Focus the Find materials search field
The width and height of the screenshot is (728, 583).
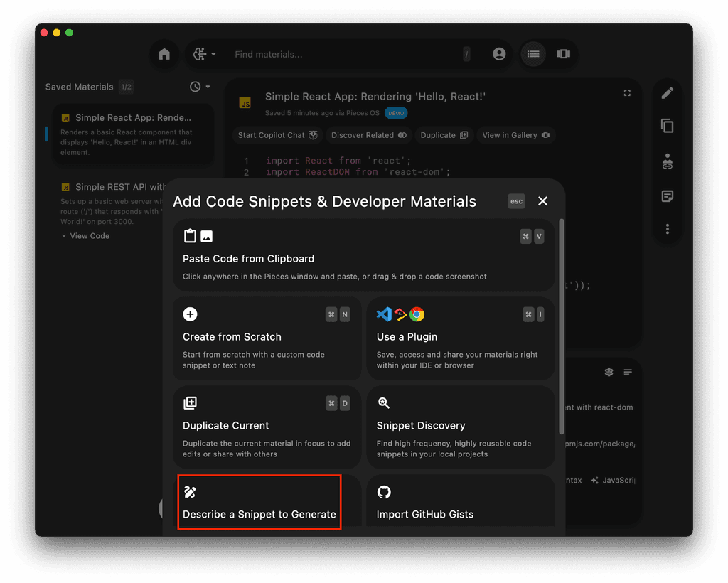click(x=343, y=54)
